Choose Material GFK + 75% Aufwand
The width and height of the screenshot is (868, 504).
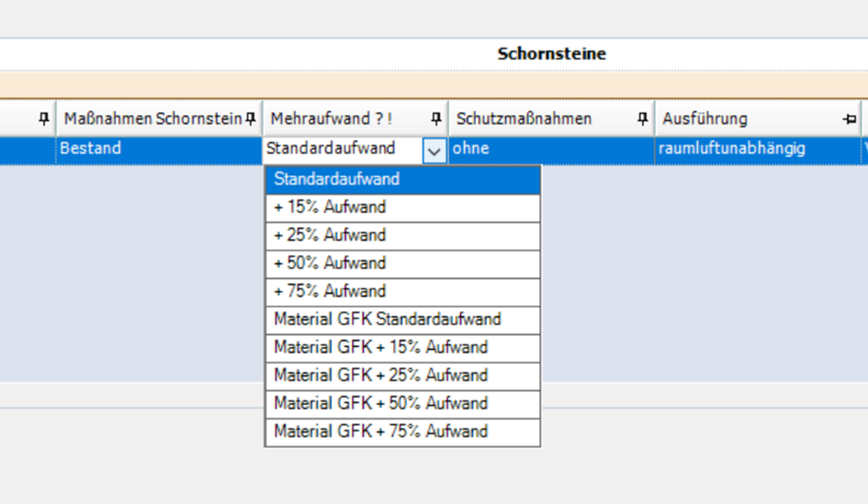(x=403, y=432)
